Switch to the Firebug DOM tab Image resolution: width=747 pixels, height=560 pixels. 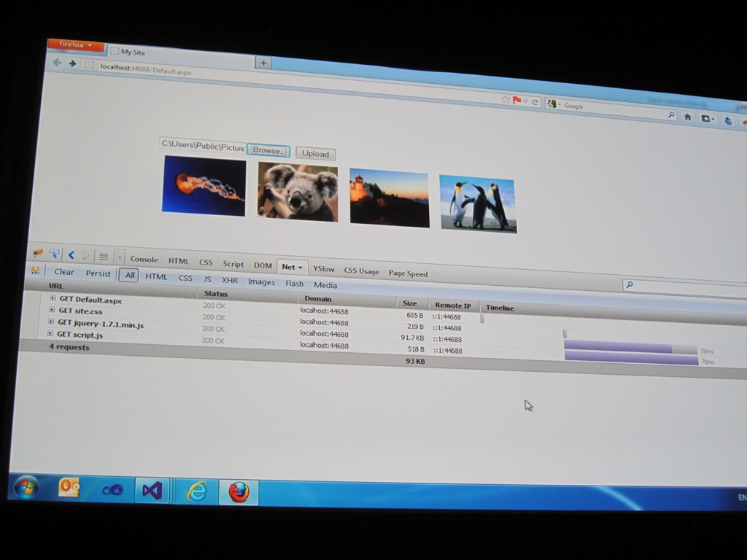[x=263, y=265]
